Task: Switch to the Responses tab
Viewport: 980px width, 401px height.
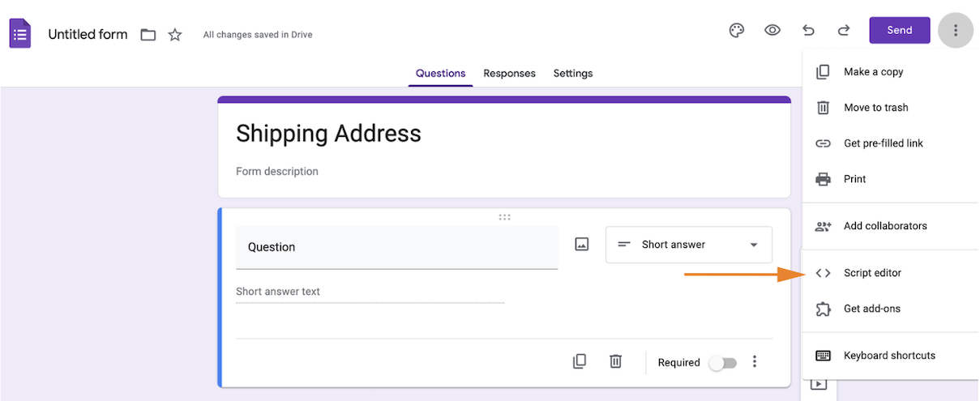Action: pyautogui.click(x=509, y=74)
